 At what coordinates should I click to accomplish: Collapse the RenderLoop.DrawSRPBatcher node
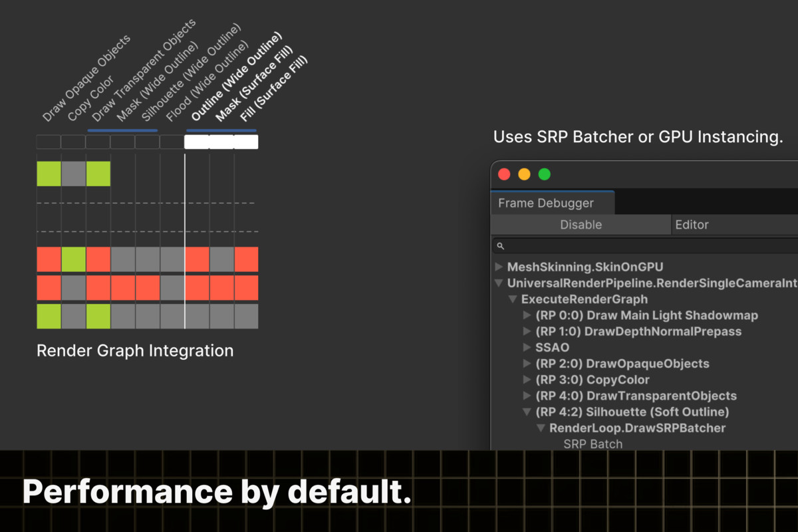pyautogui.click(x=541, y=428)
